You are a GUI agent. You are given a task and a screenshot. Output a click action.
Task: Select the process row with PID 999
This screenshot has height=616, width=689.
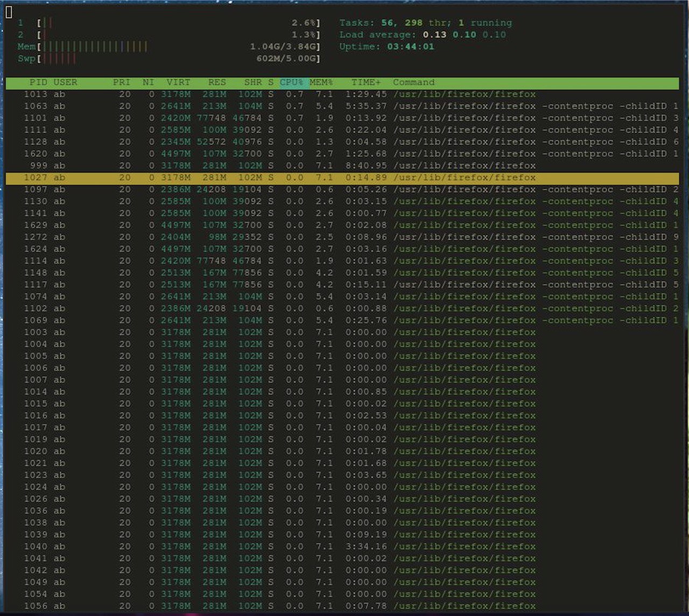[x=342, y=165]
